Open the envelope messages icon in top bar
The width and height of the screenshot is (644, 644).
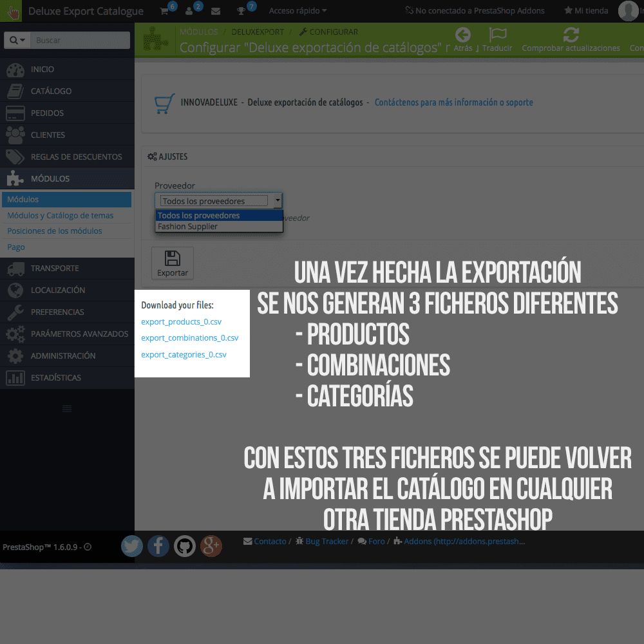point(216,12)
